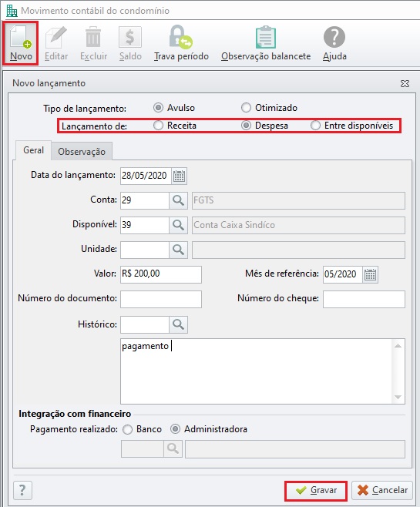Search Conta with magnifier icon

click(x=178, y=200)
